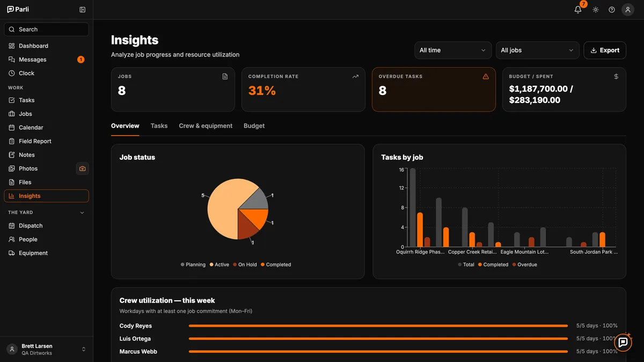
Task: Click the 31% completion rate value
Action: click(x=262, y=91)
